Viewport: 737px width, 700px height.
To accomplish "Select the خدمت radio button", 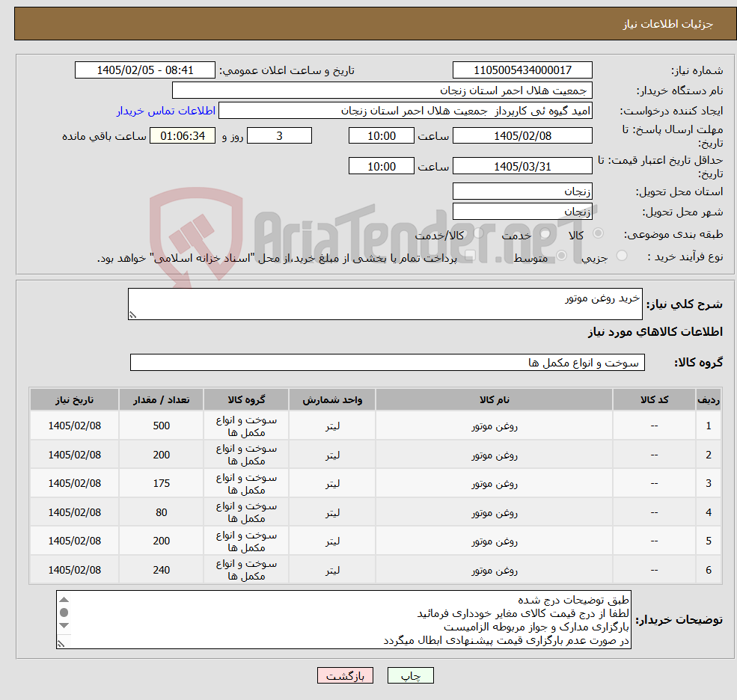I will tap(545, 233).
